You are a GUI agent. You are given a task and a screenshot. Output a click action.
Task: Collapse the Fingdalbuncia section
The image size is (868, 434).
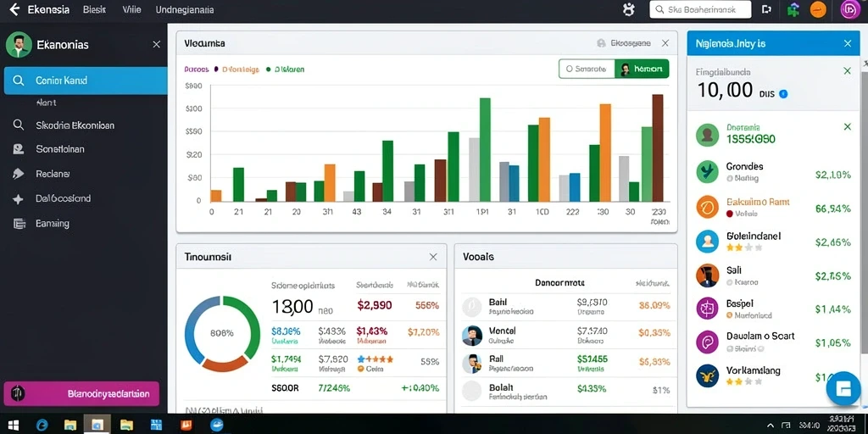click(x=847, y=71)
